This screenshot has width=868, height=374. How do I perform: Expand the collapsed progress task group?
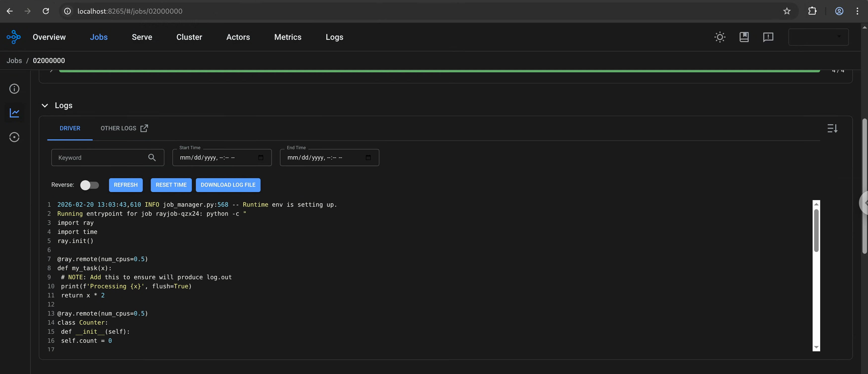pyautogui.click(x=51, y=71)
